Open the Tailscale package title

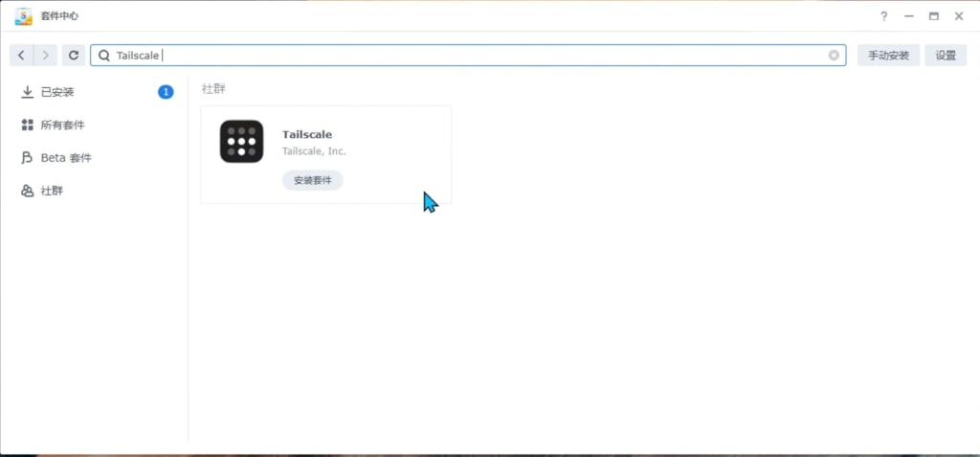point(307,134)
